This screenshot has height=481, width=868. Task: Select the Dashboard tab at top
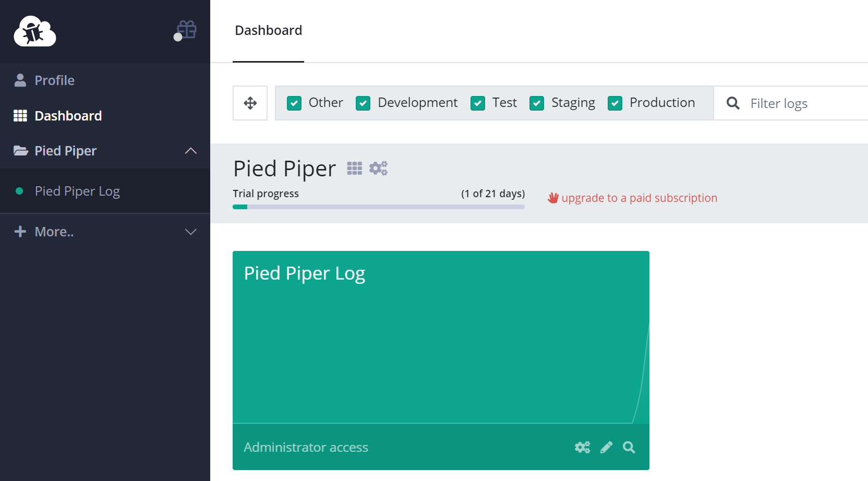pos(269,31)
